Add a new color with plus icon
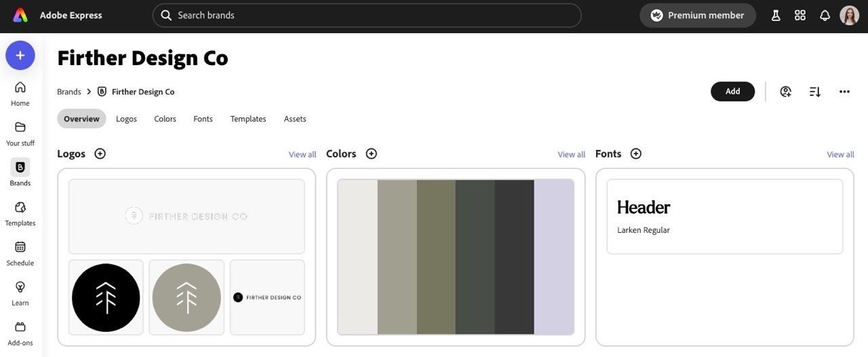Viewport: 868px width, 357px height. (x=372, y=154)
